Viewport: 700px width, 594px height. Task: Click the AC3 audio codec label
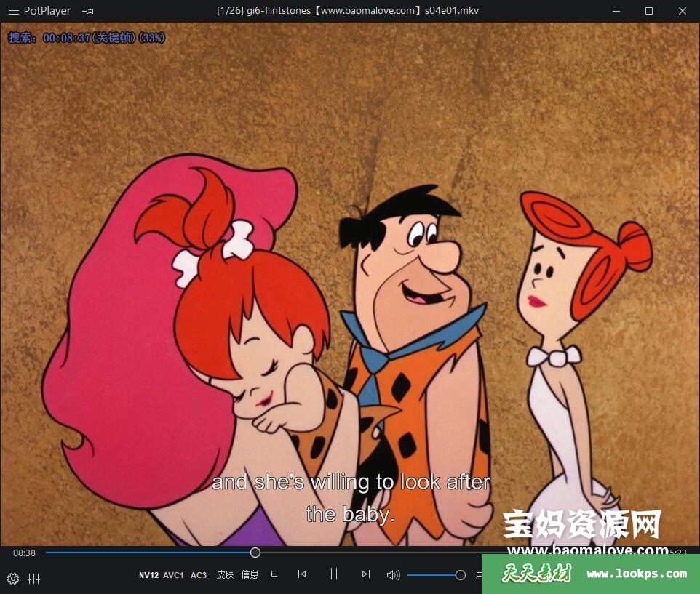click(x=199, y=575)
